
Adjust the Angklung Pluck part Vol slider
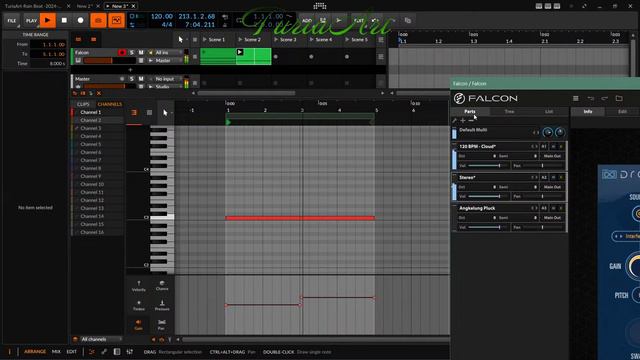[487, 227]
